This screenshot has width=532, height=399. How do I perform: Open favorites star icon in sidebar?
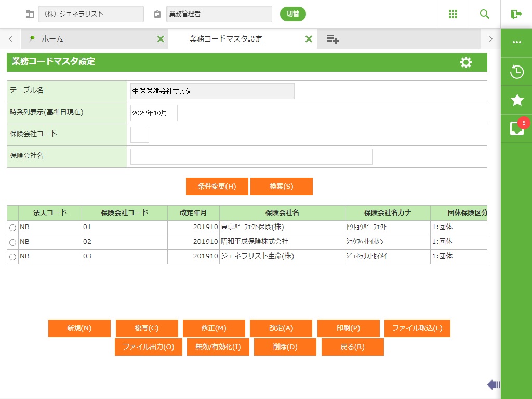516,100
